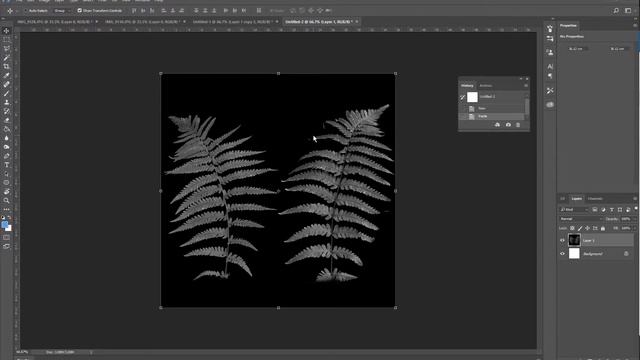The width and height of the screenshot is (640, 360).
Task: Delete current state with History trash icon
Action: [518, 125]
